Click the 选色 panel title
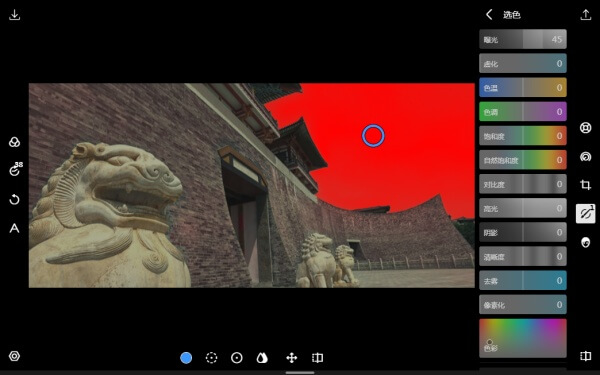 point(512,15)
